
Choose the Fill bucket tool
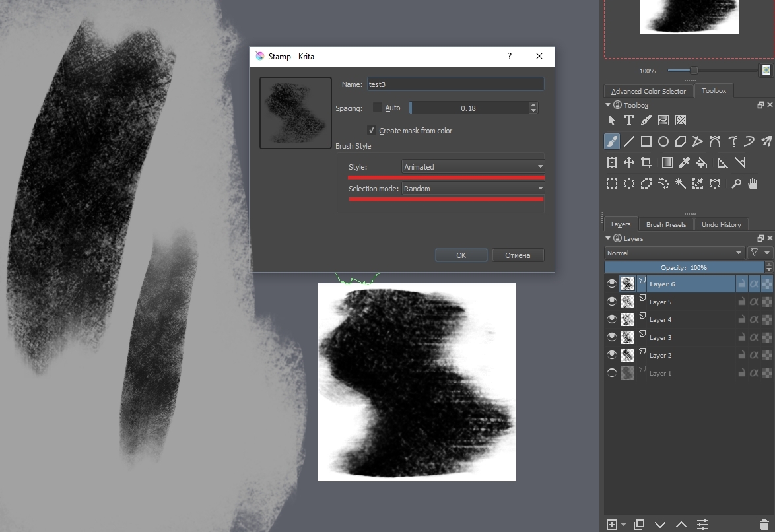[702, 162]
